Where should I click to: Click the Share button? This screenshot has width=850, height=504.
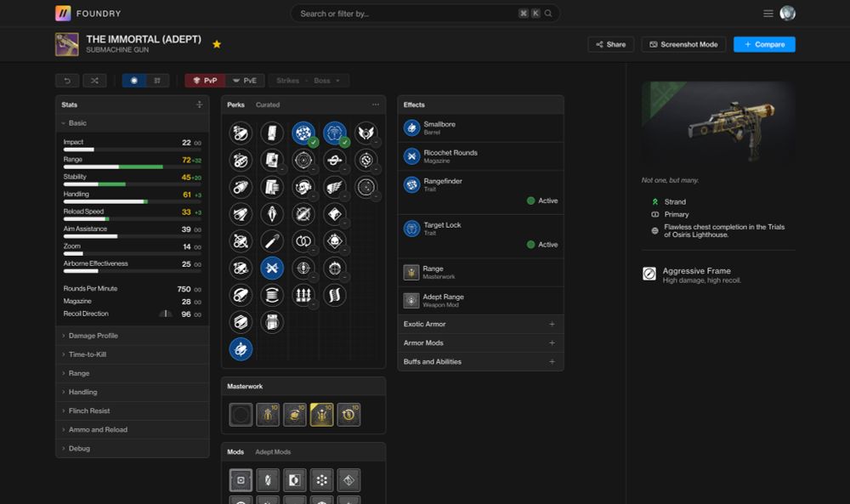coord(611,44)
